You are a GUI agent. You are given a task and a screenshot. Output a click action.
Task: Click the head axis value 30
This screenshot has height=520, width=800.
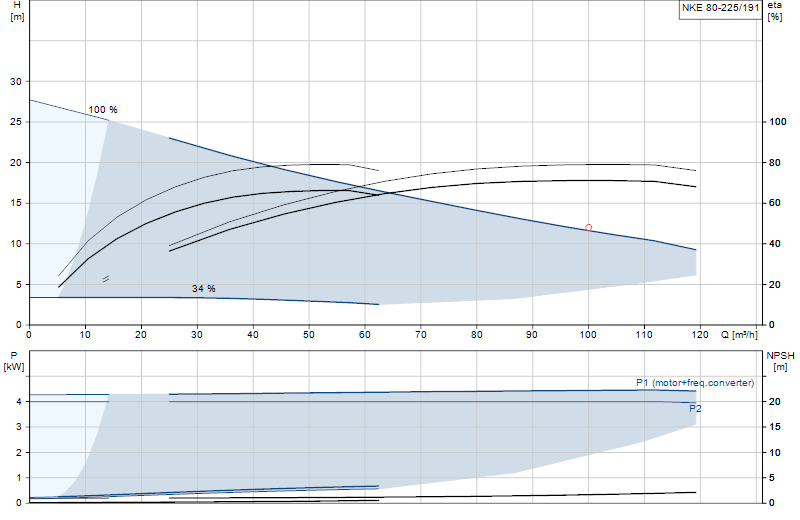[x=16, y=82]
